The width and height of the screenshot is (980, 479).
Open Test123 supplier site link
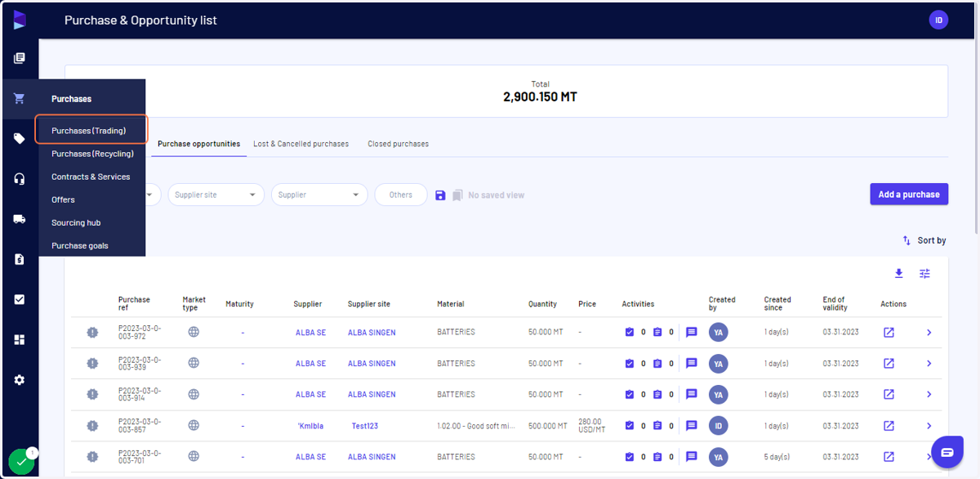pyautogui.click(x=365, y=426)
